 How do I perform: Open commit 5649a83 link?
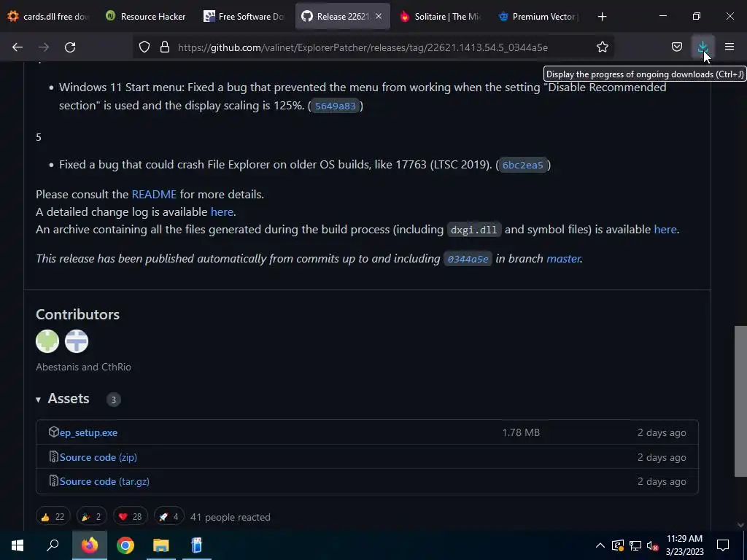point(336,106)
